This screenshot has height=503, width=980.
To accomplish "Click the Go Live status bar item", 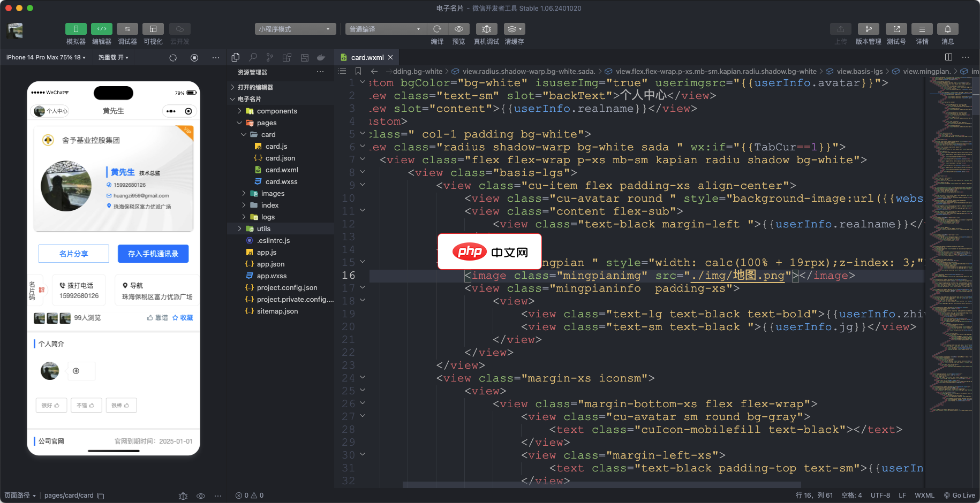I will click(x=959, y=496).
